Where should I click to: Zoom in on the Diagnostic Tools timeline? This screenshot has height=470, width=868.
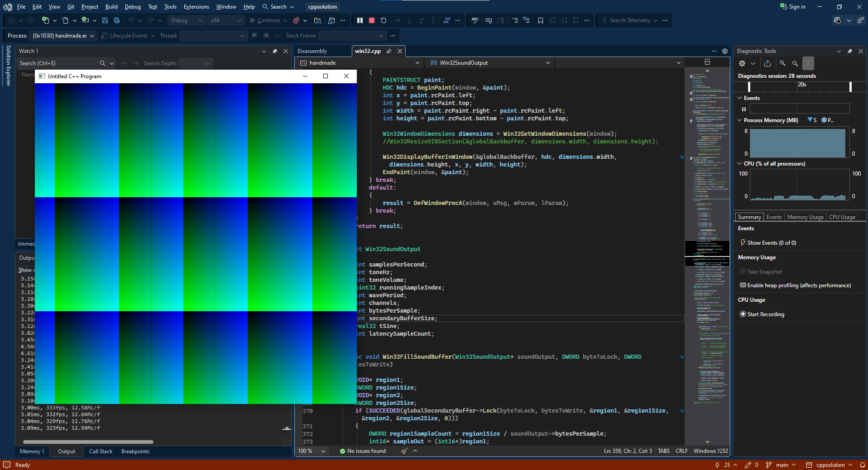pyautogui.click(x=782, y=63)
